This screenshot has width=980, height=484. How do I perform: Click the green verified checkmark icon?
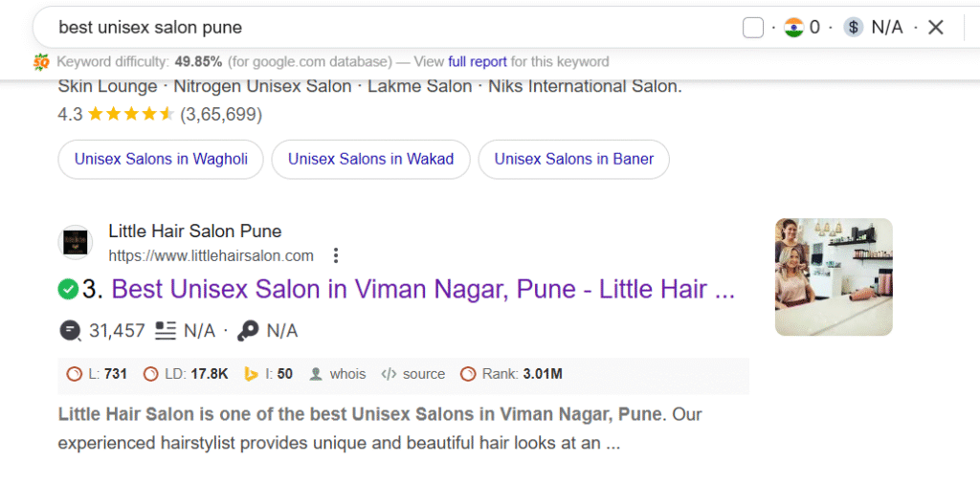(x=68, y=289)
